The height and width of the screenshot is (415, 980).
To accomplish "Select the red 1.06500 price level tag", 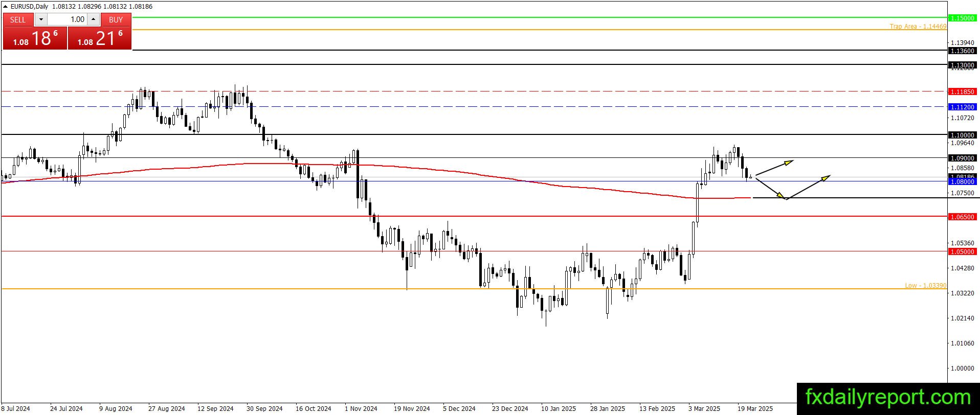I will (x=962, y=217).
